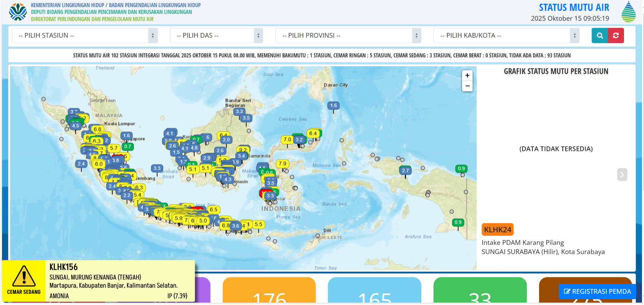Zoom out on the map
The image size is (644, 305).
point(467,86)
